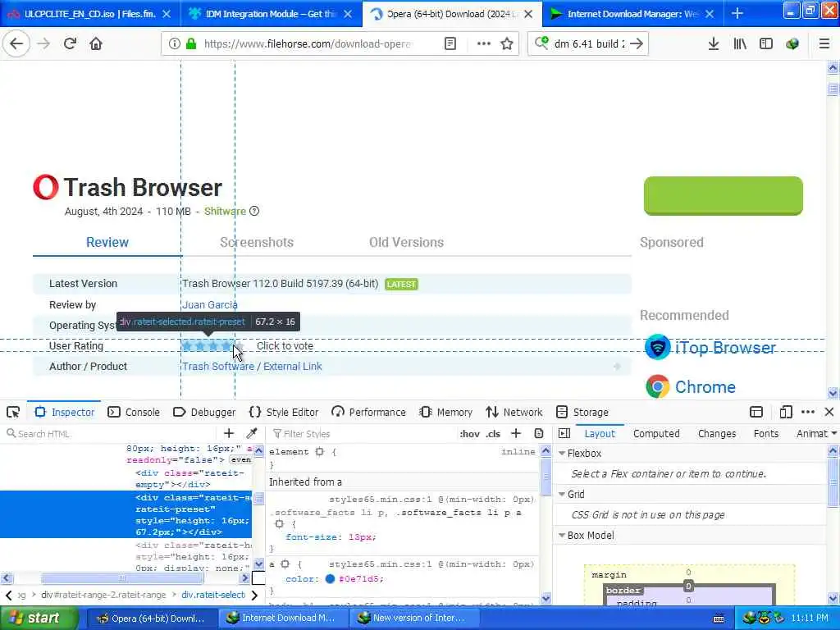
Task: Toggle the .cls classes panel
Action: coord(493,434)
